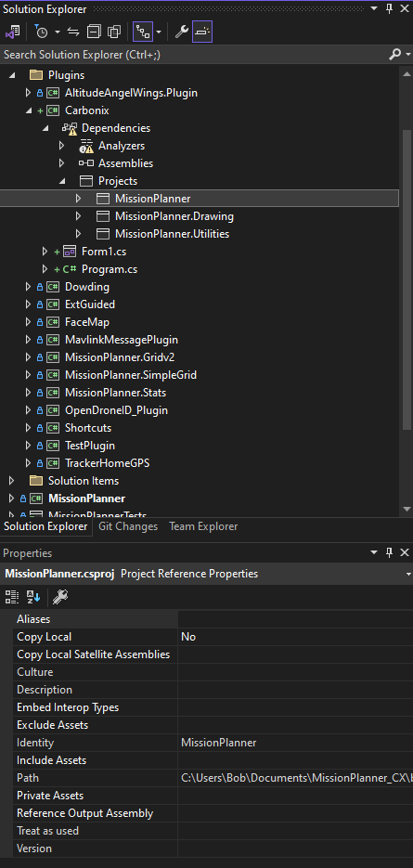The image size is (413, 868).
Task: Select MissionPlanner.Drawing reference
Action: click(x=174, y=216)
